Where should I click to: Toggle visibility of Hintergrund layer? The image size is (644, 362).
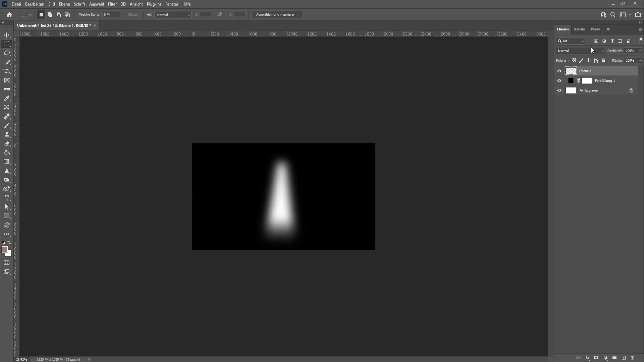559,90
